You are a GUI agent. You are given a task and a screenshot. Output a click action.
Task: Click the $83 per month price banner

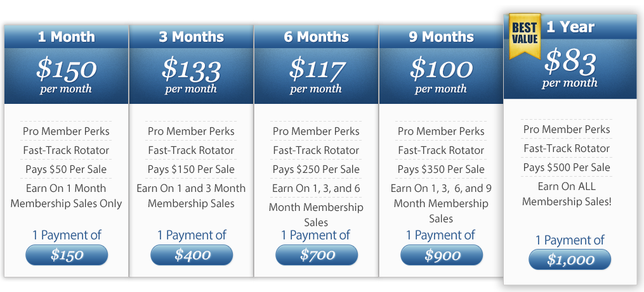(570, 69)
